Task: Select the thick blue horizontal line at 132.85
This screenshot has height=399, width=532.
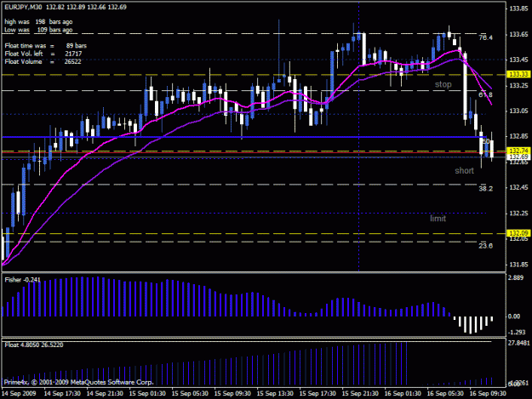Action: click(x=244, y=137)
